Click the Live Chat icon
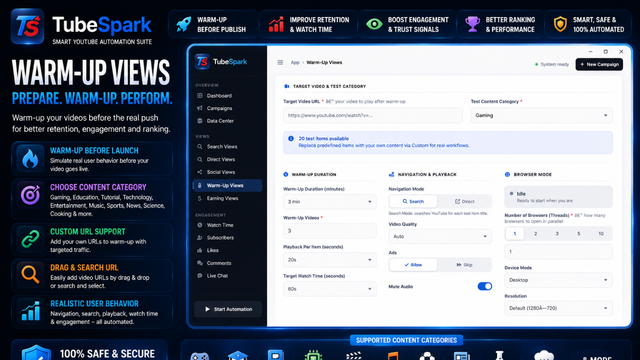This screenshot has height=360, width=640. [200, 276]
